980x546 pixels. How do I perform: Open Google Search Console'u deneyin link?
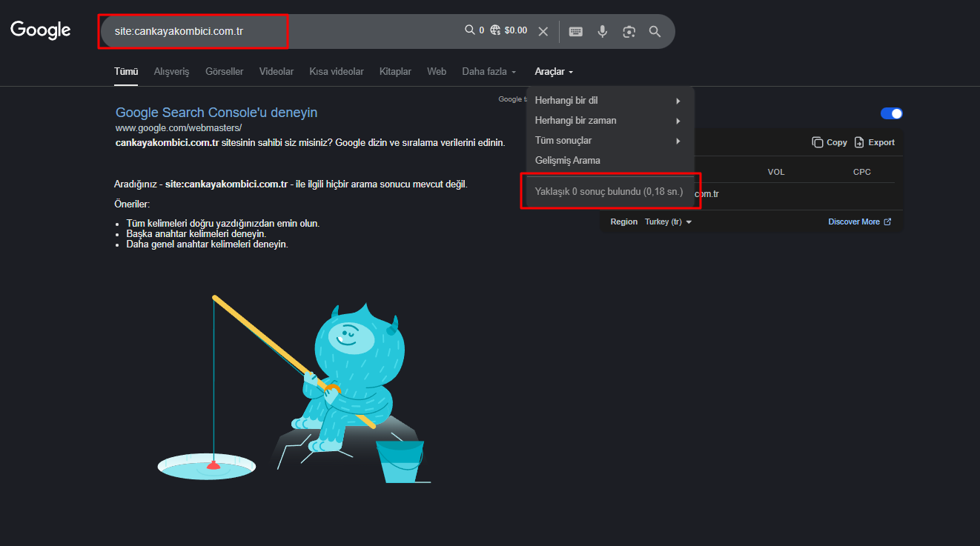coord(216,113)
